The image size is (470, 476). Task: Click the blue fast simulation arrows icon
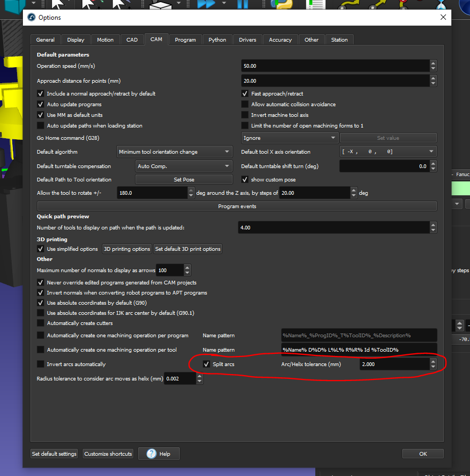point(205,4)
